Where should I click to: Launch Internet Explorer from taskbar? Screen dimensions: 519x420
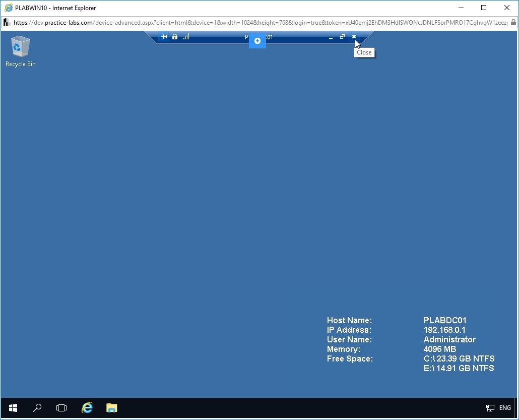click(x=87, y=408)
